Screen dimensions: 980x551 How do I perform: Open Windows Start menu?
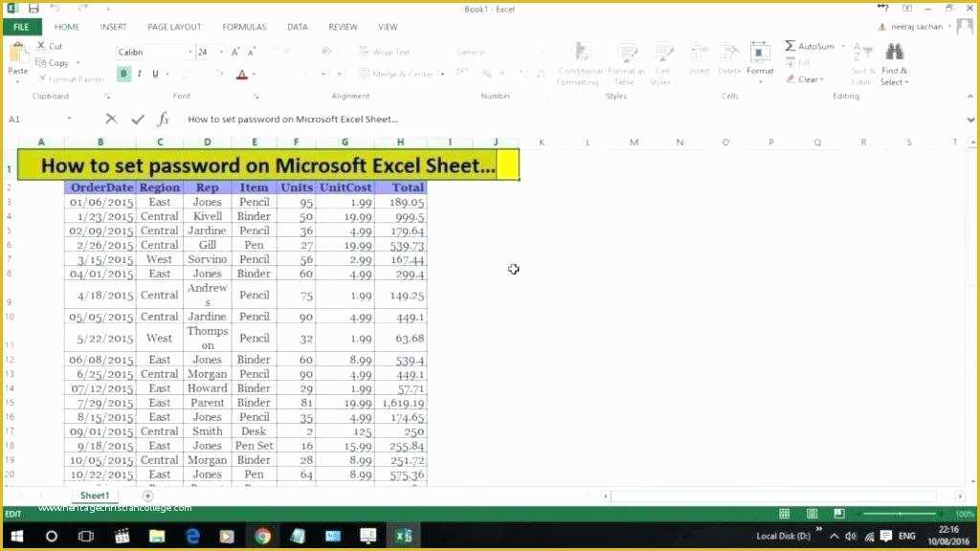point(17,536)
